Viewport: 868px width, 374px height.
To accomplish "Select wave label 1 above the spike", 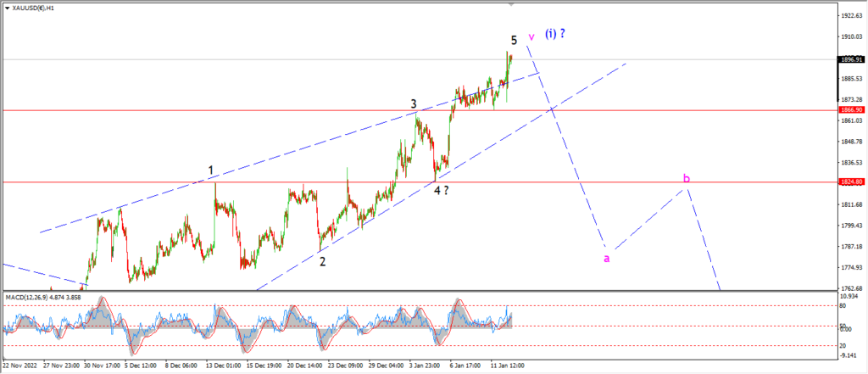I will pyautogui.click(x=211, y=170).
